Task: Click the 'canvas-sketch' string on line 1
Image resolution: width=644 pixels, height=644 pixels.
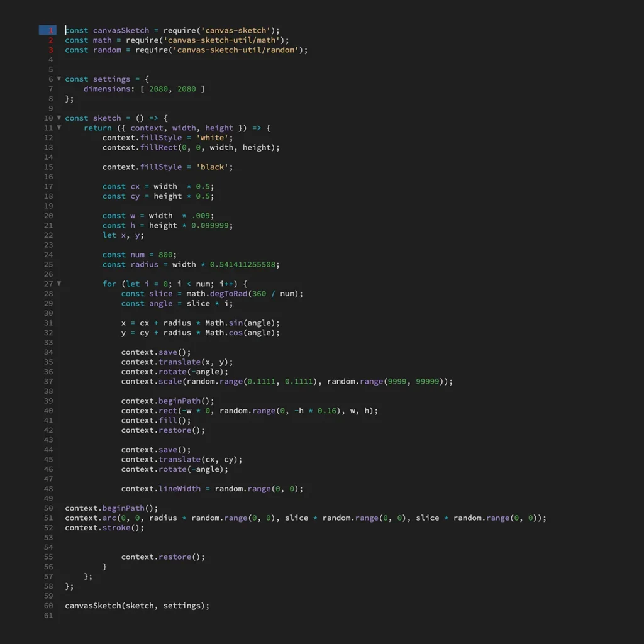Action: (x=235, y=30)
